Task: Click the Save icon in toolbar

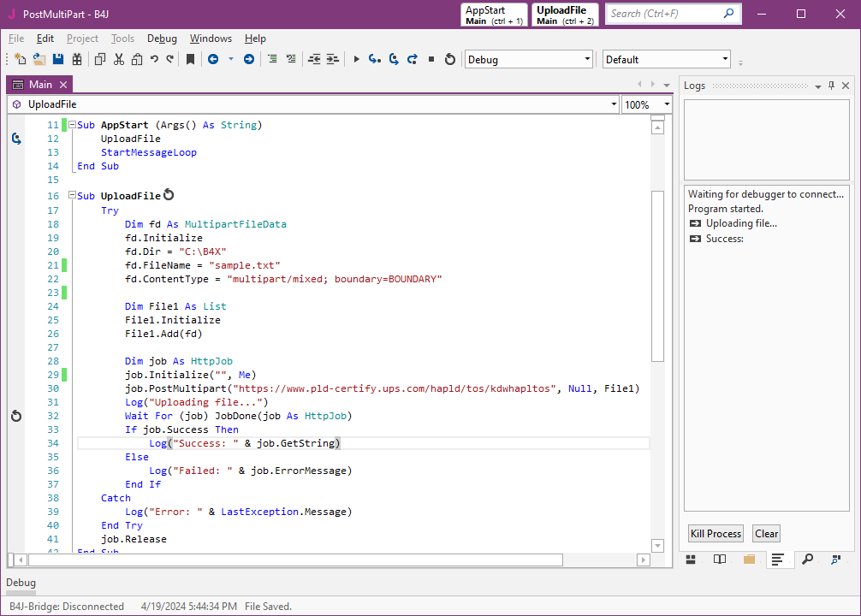Action: 58,59
